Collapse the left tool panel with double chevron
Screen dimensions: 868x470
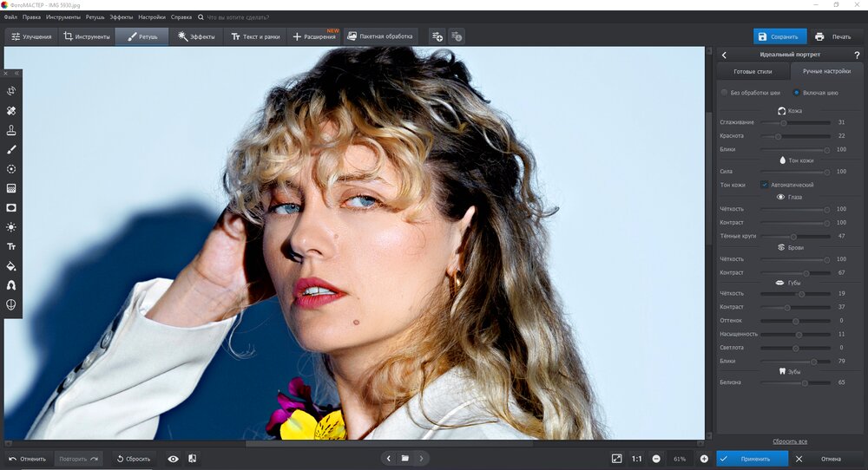pyautogui.click(x=16, y=73)
